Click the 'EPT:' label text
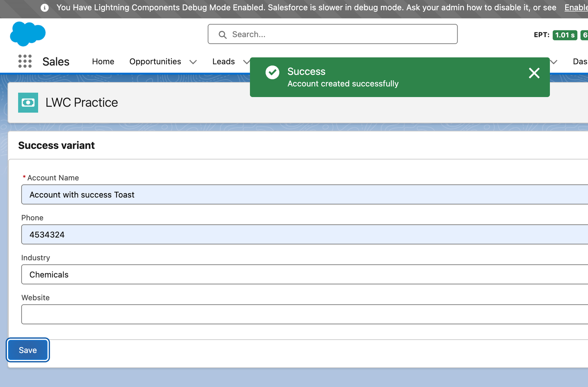The height and width of the screenshot is (387, 588). [542, 35]
